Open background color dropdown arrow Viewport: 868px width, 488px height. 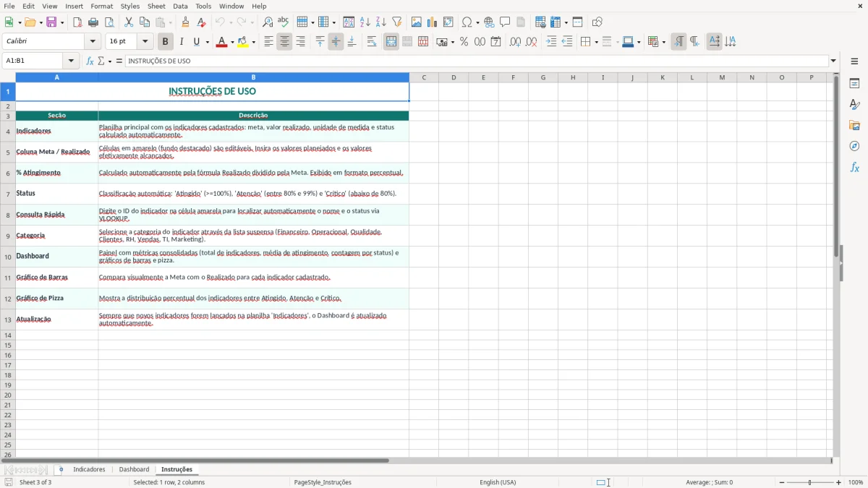[x=254, y=42]
